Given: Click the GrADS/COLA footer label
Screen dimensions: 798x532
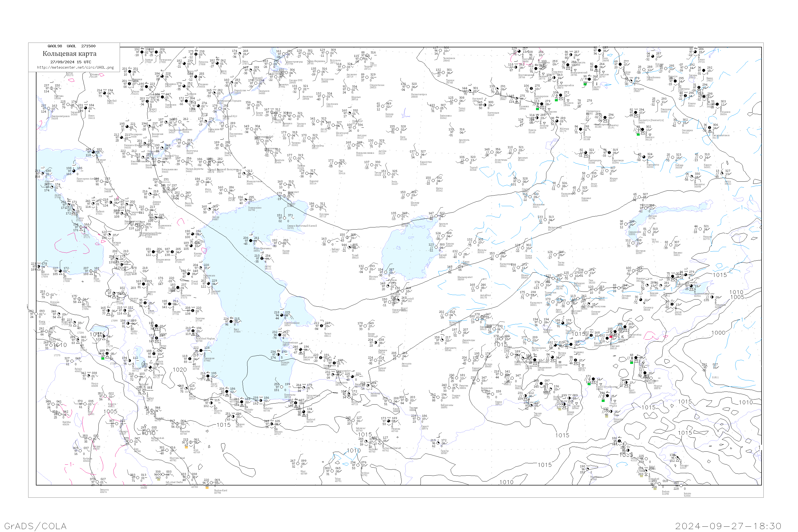Looking at the screenshot, I should [35, 526].
